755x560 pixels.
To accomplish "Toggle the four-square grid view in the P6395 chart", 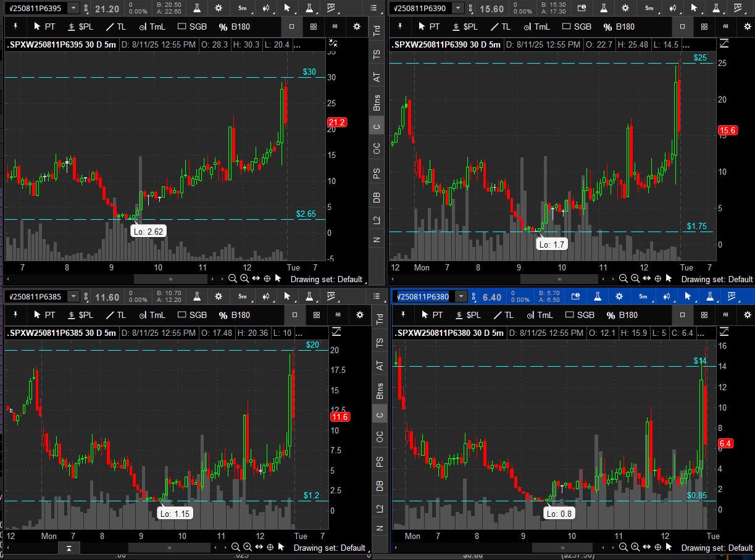I will tap(314, 27).
